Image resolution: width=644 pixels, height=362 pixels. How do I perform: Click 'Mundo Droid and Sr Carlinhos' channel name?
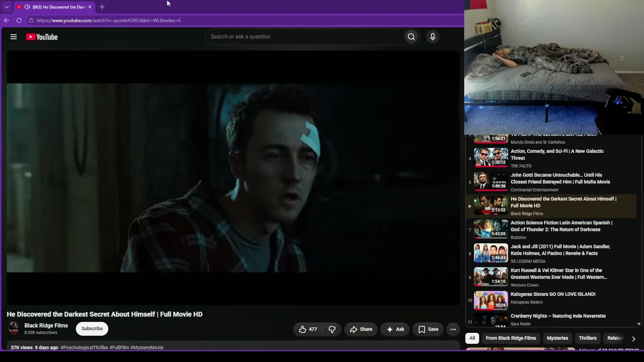tap(538, 142)
